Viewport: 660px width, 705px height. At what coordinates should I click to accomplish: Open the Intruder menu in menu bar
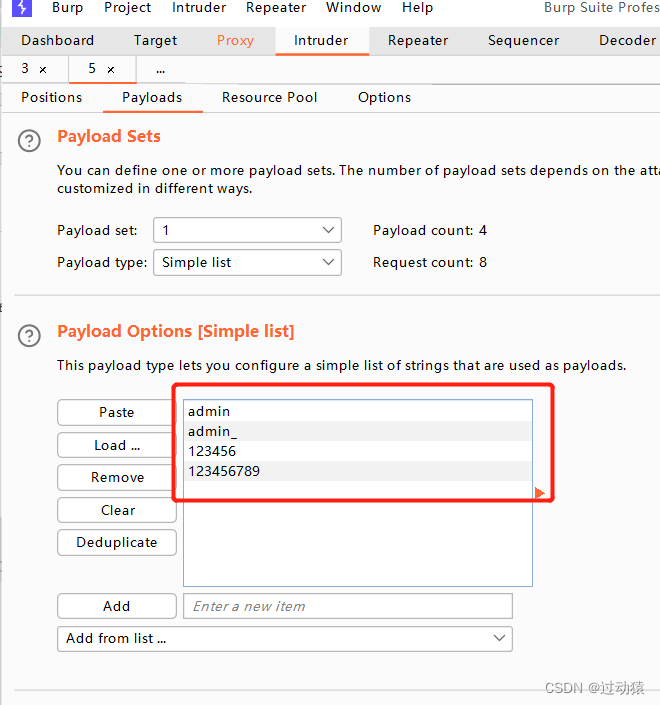tap(199, 8)
